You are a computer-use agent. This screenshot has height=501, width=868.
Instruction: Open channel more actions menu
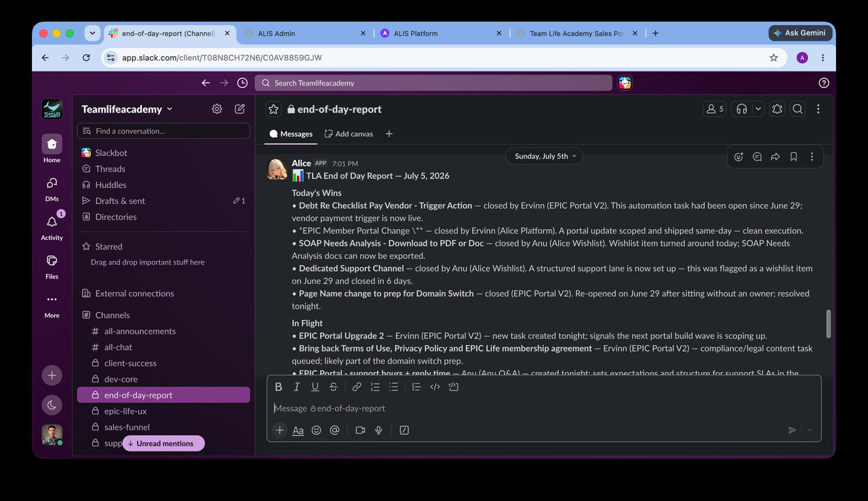pos(818,109)
